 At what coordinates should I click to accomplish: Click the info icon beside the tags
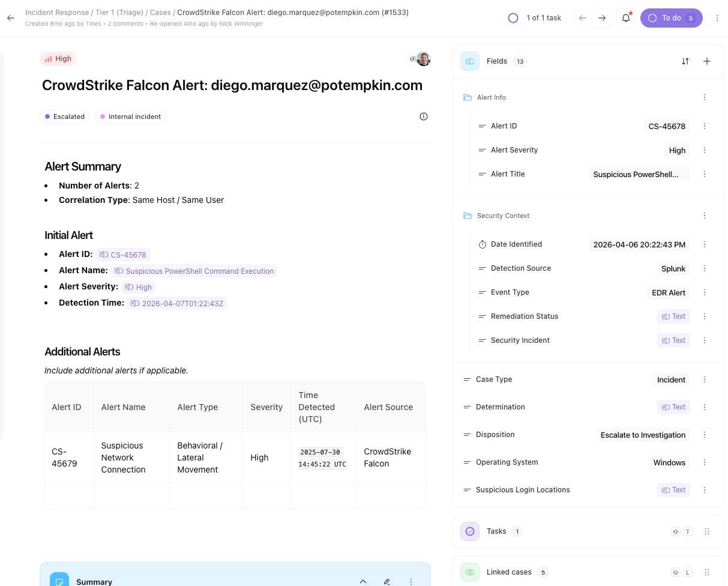pyautogui.click(x=424, y=116)
